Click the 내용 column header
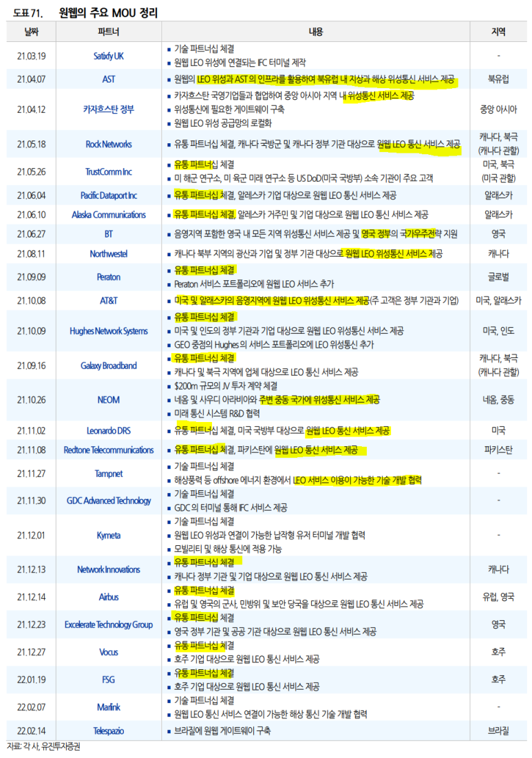 pos(315,32)
